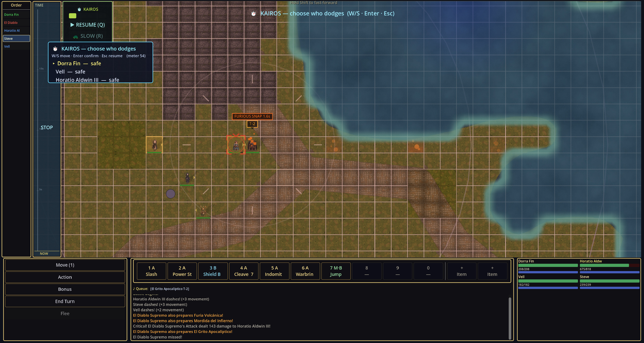644x343 pixels.
Task: Click the red-targeted hero sprite
Action: tap(236, 145)
